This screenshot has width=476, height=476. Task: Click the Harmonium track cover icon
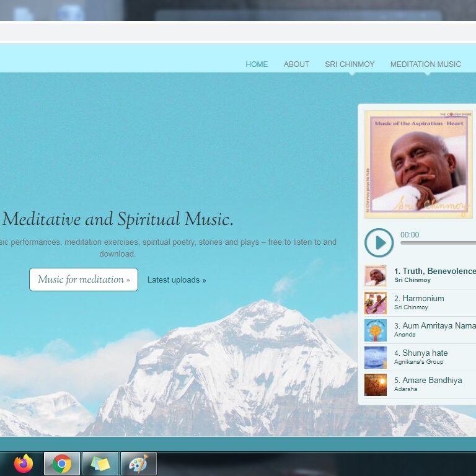click(x=375, y=303)
